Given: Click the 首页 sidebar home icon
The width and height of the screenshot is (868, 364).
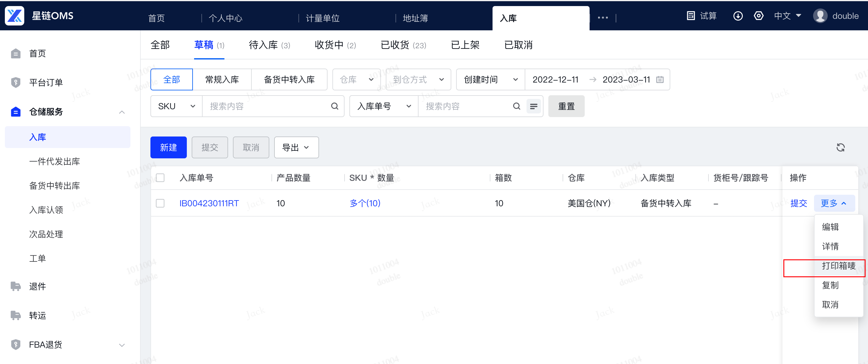Looking at the screenshot, I should 15,54.
